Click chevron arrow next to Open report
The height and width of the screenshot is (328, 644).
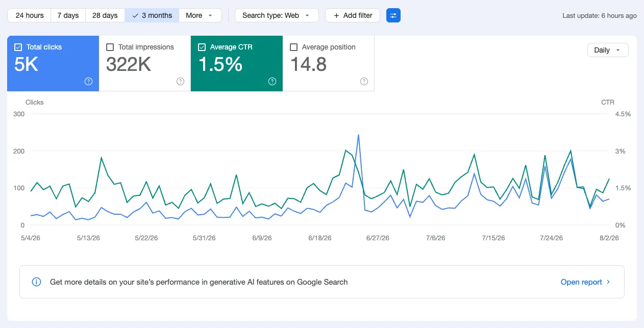coord(608,282)
